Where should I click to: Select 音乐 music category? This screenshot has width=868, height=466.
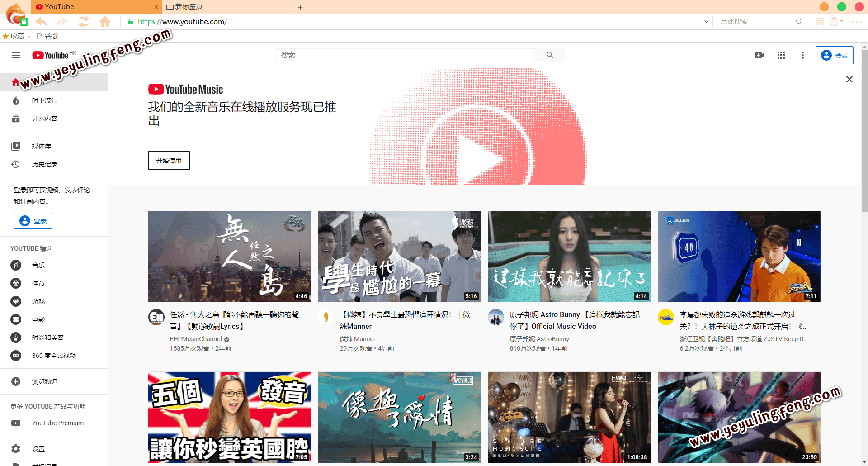(54, 265)
